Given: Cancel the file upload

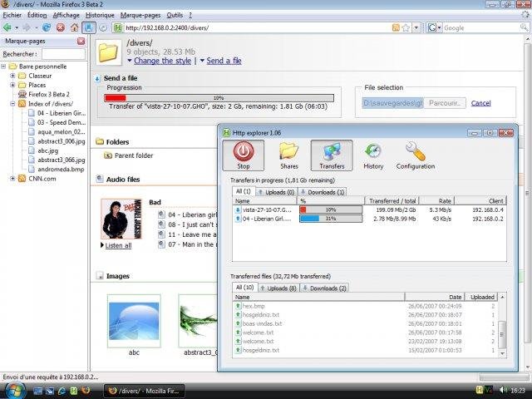Looking at the screenshot, I should coord(480,103).
